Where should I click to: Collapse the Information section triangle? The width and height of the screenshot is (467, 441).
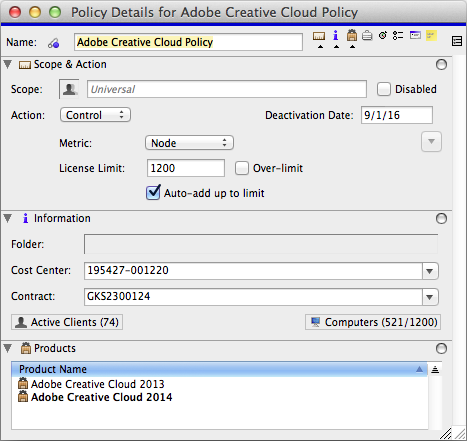8,218
